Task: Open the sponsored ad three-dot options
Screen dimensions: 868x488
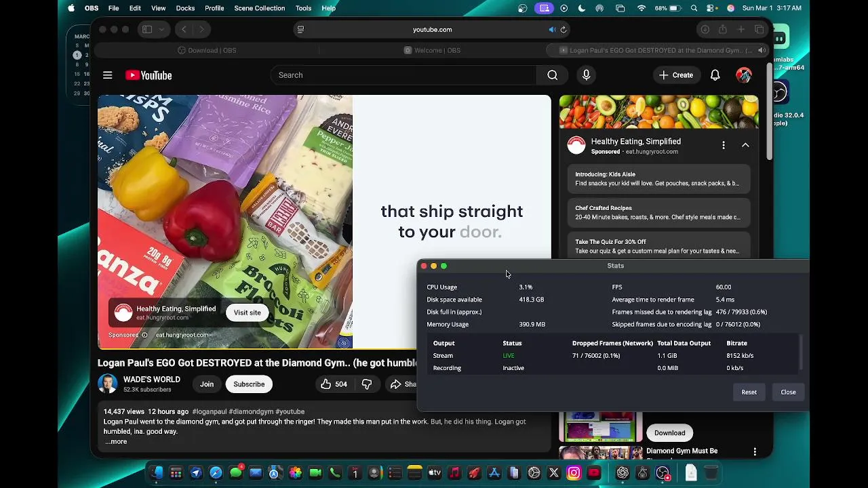Action: (x=724, y=145)
